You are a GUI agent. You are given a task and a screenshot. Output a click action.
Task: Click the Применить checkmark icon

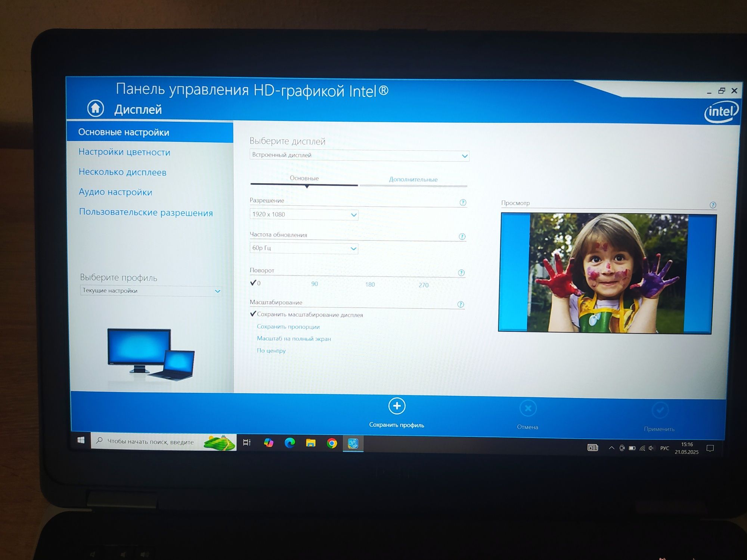tap(660, 410)
